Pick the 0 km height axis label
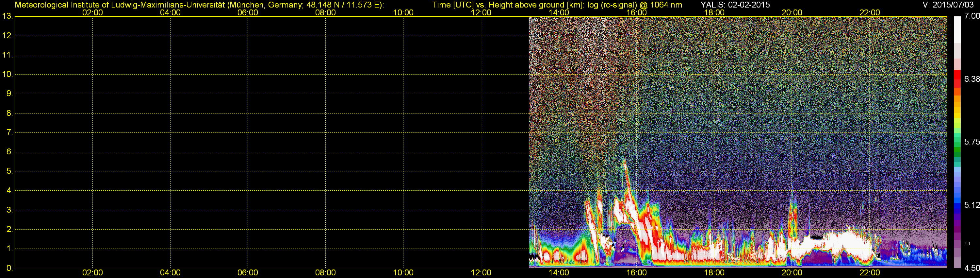This screenshot has height=278, width=980. 9,268
